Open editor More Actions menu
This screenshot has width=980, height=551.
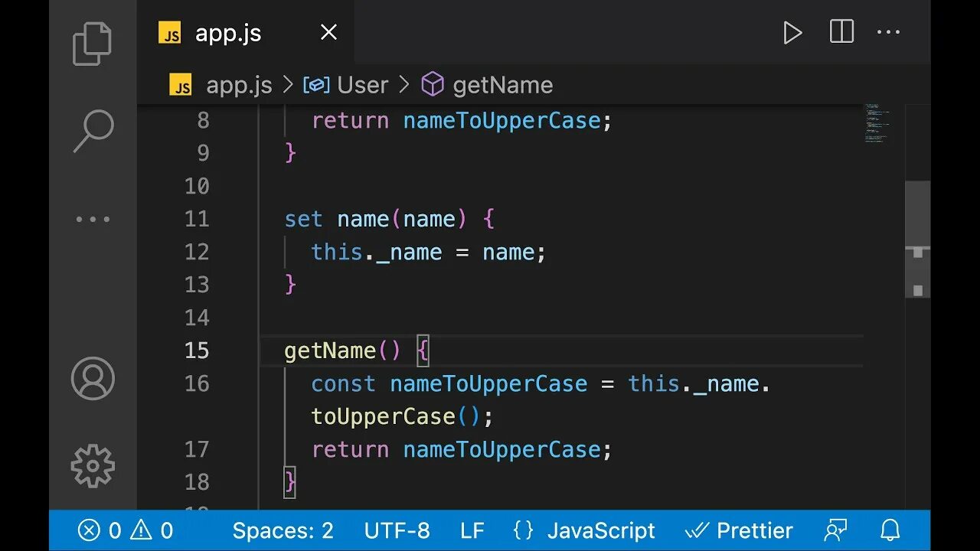tap(888, 33)
